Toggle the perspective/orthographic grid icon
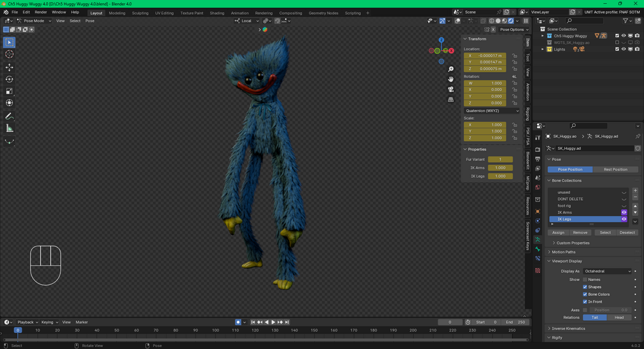Screen dimensions: 644x349 click(450, 99)
